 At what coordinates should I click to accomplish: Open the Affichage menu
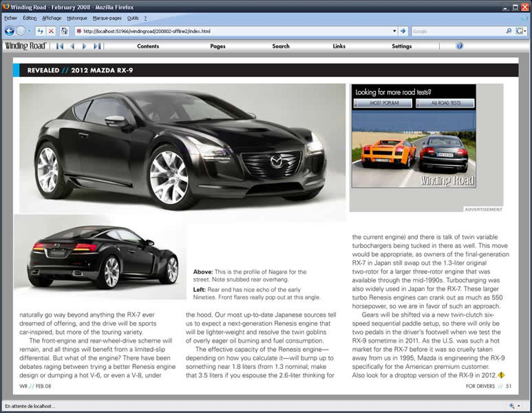pos(52,19)
